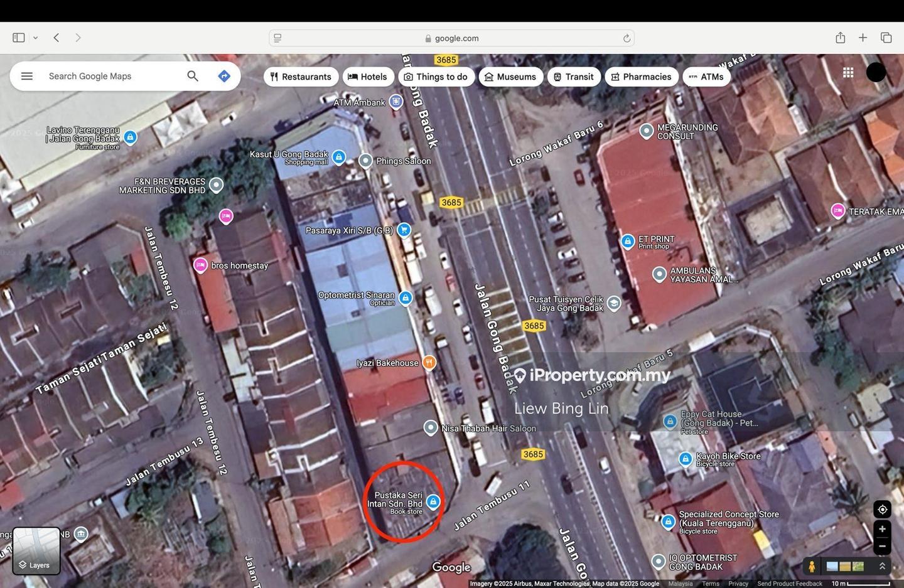Click the my location target button
Image resolution: width=904 pixels, height=588 pixels.
[882, 509]
